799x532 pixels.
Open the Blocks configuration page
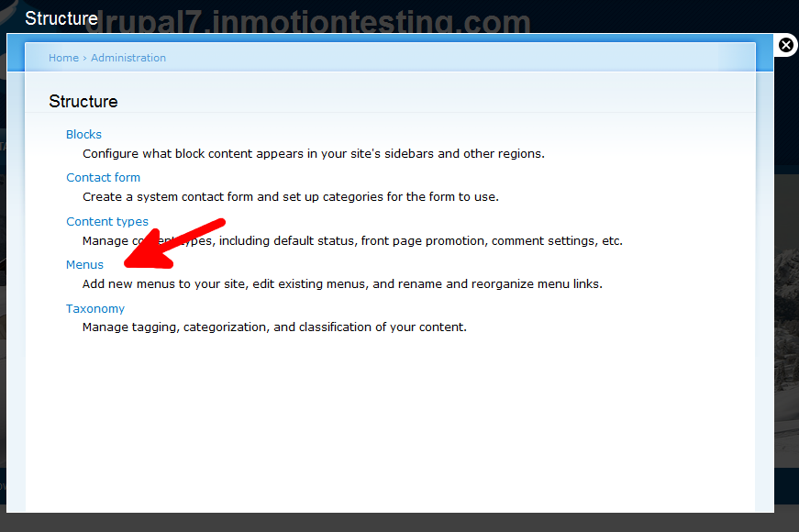tap(84, 135)
